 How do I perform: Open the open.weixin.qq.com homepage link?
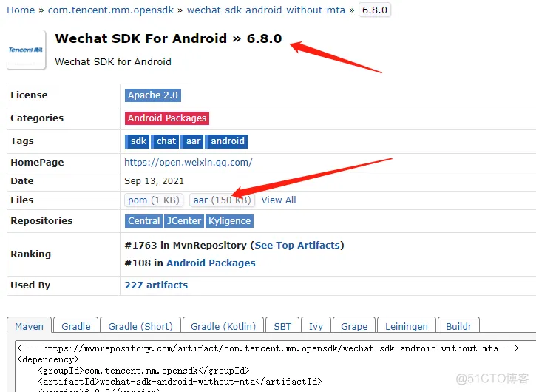[189, 162]
